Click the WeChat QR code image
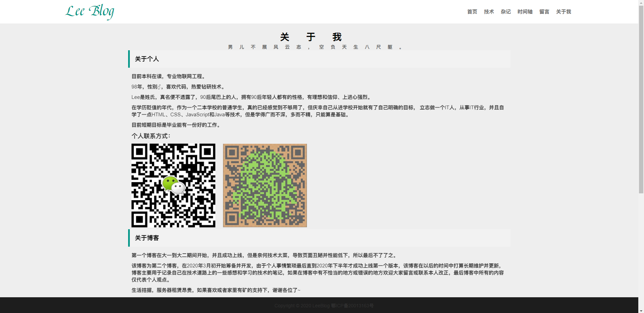 pos(173,185)
